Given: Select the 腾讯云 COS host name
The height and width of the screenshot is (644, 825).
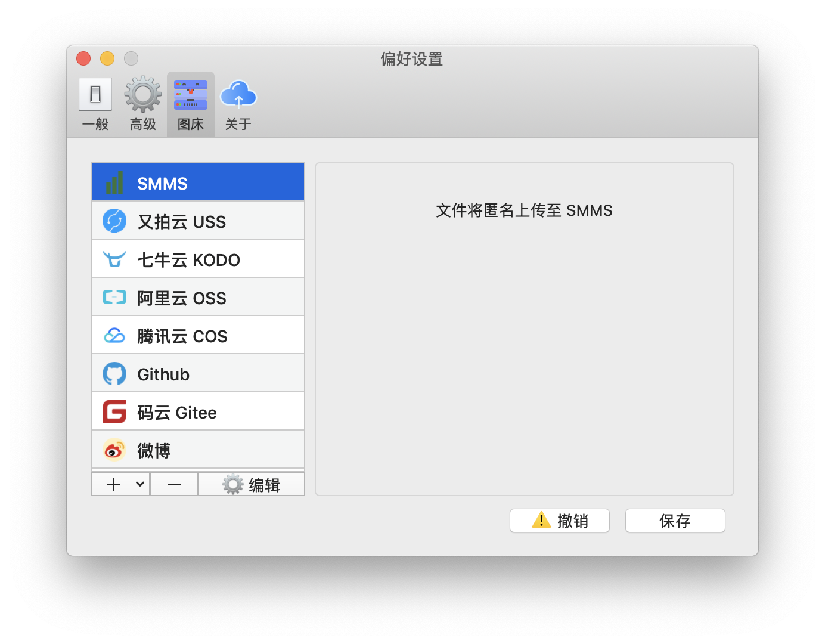Looking at the screenshot, I should (x=182, y=336).
